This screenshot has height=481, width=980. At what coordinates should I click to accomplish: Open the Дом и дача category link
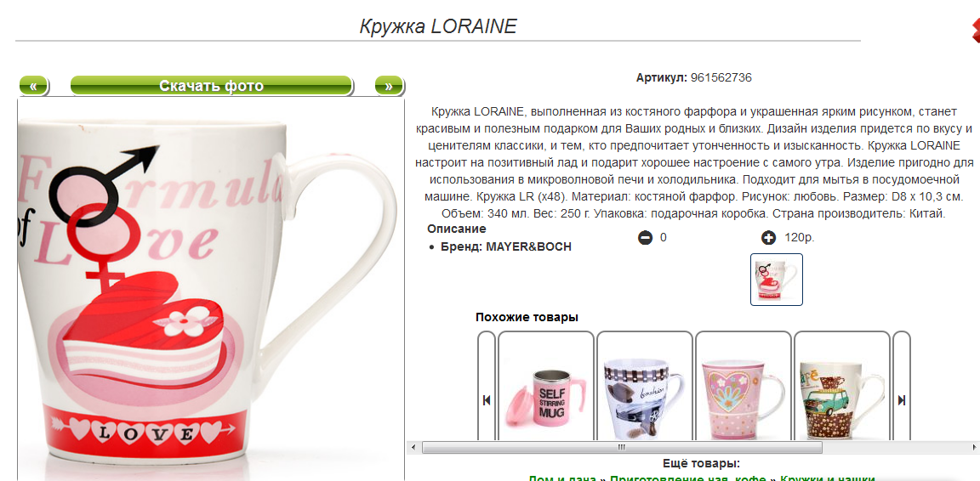562,478
